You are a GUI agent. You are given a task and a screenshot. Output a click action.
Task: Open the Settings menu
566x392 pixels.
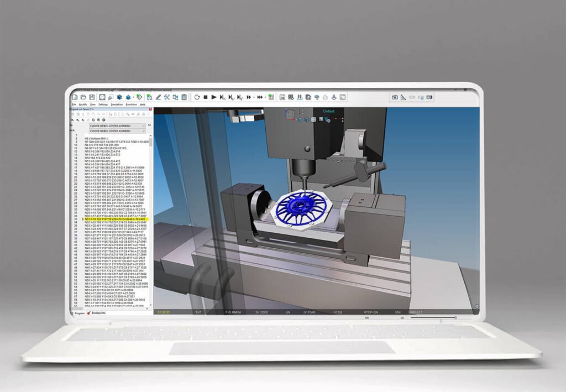pyautogui.click(x=103, y=104)
